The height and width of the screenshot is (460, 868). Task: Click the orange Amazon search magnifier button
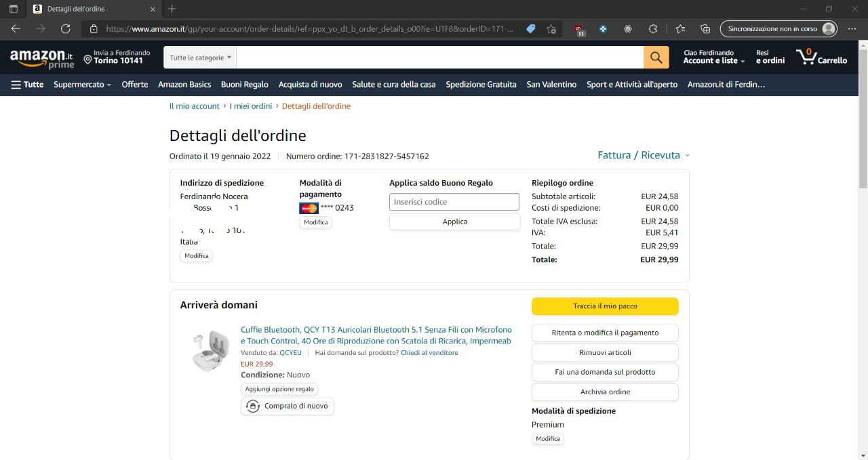[656, 58]
